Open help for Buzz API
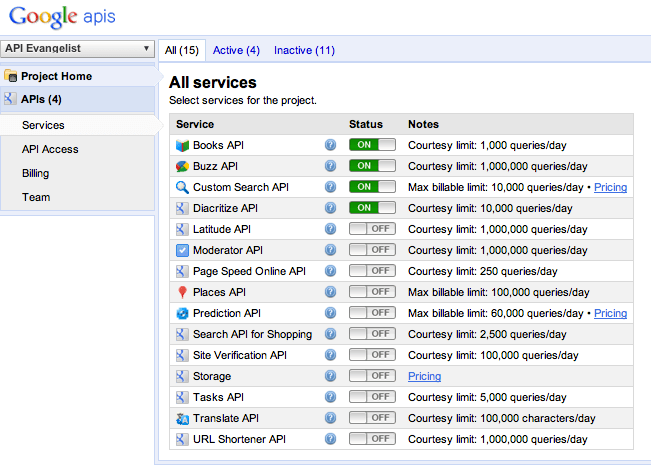The height and width of the screenshot is (475, 651). click(330, 166)
